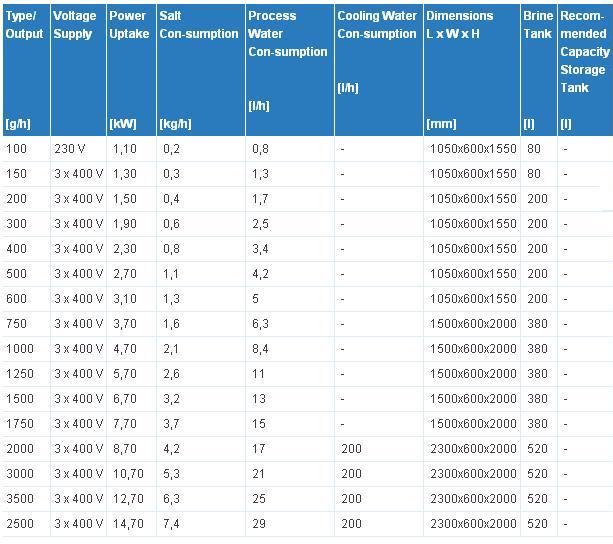Viewport: 613px width, 544px height.
Task: Select the type '3500' output cell
Action: (20, 499)
